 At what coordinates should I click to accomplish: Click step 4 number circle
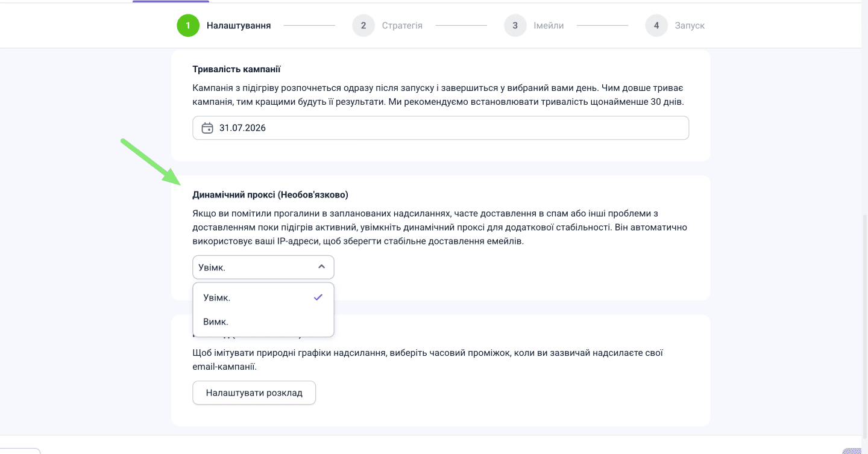(656, 26)
